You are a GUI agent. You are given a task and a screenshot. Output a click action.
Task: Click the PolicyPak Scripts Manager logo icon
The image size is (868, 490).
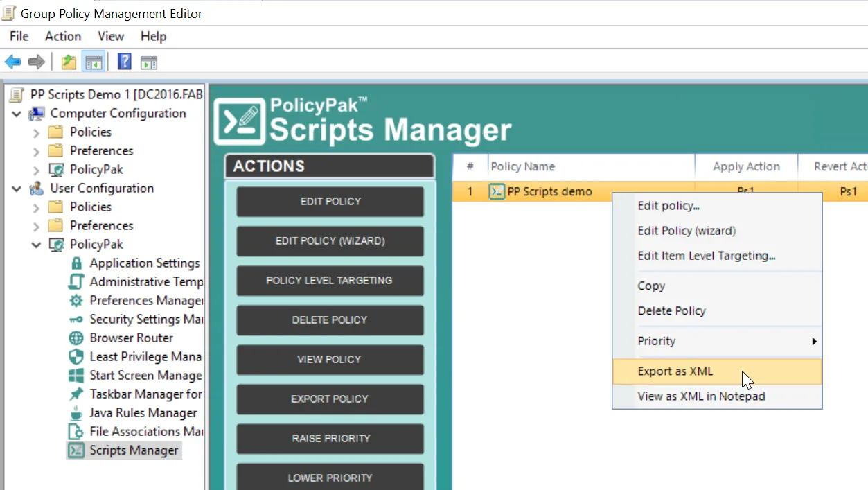tap(240, 121)
